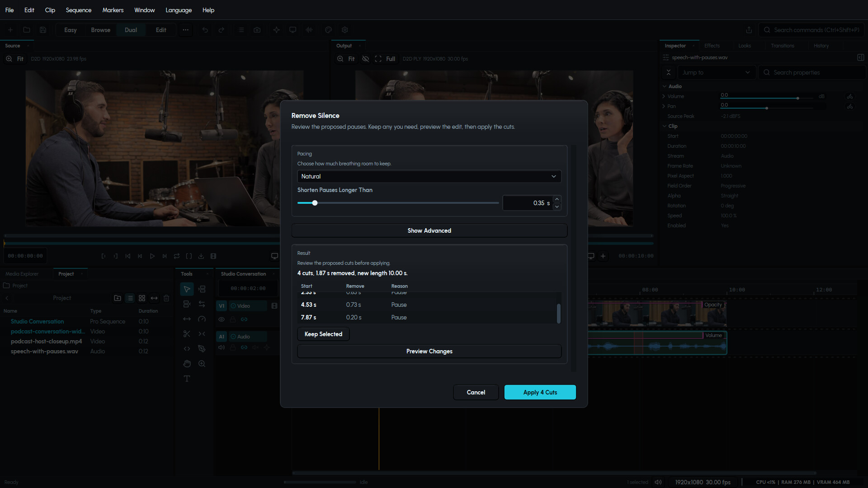This screenshot has width=868, height=488.
Task: Click the new folder icon in Project panel
Action: point(118,298)
